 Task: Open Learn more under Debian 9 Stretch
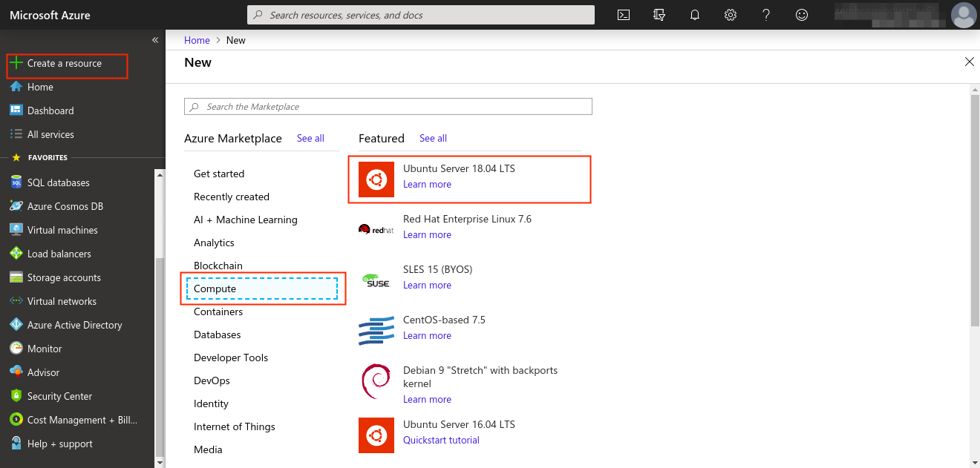(427, 399)
